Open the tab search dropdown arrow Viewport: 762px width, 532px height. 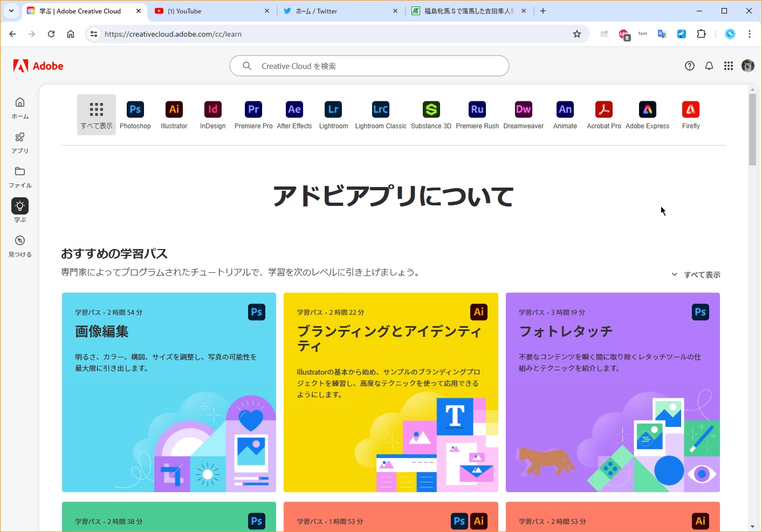pos(11,11)
